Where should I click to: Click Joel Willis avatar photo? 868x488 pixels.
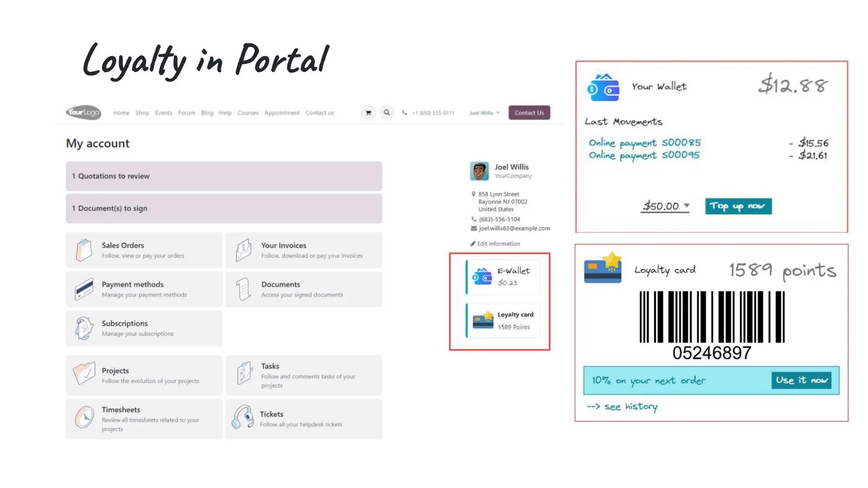[x=479, y=171]
